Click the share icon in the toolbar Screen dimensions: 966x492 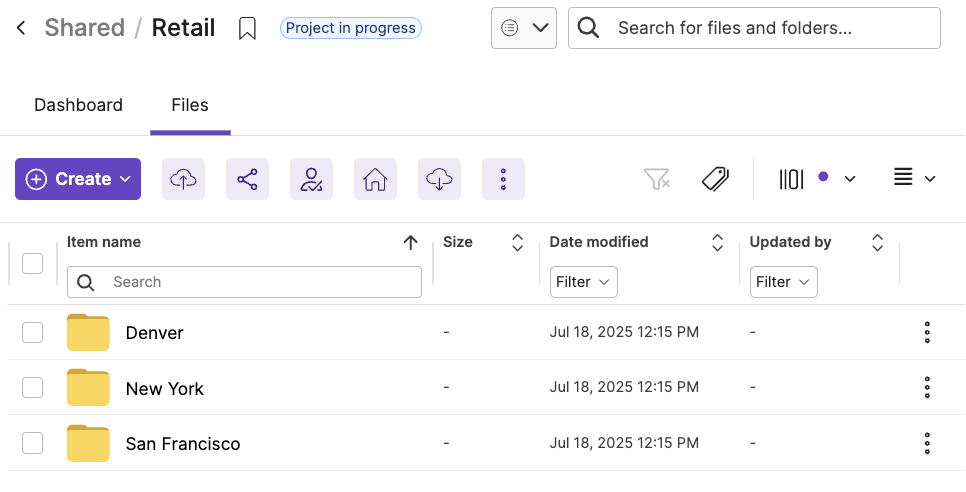(x=248, y=179)
